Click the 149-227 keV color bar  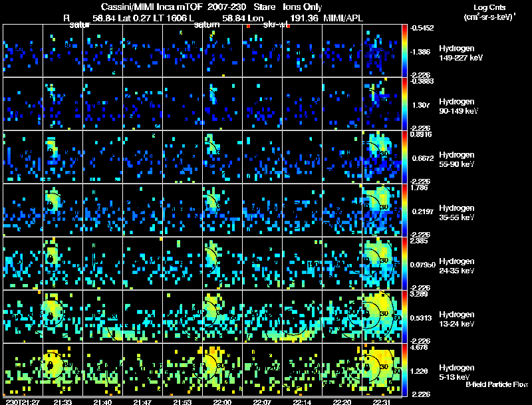point(406,50)
